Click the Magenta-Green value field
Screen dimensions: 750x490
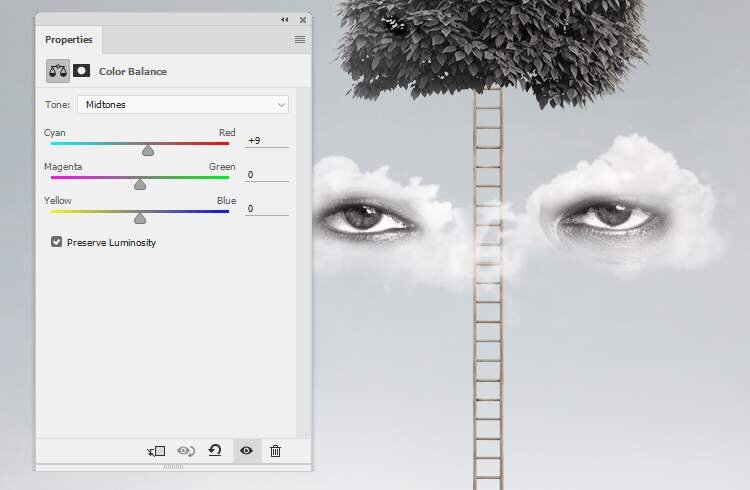click(x=267, y=175)
